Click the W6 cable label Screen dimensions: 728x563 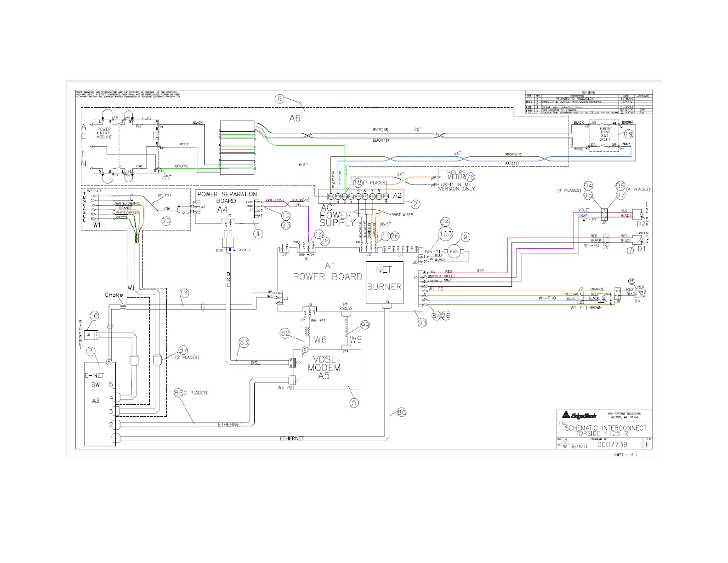point(320,339)
